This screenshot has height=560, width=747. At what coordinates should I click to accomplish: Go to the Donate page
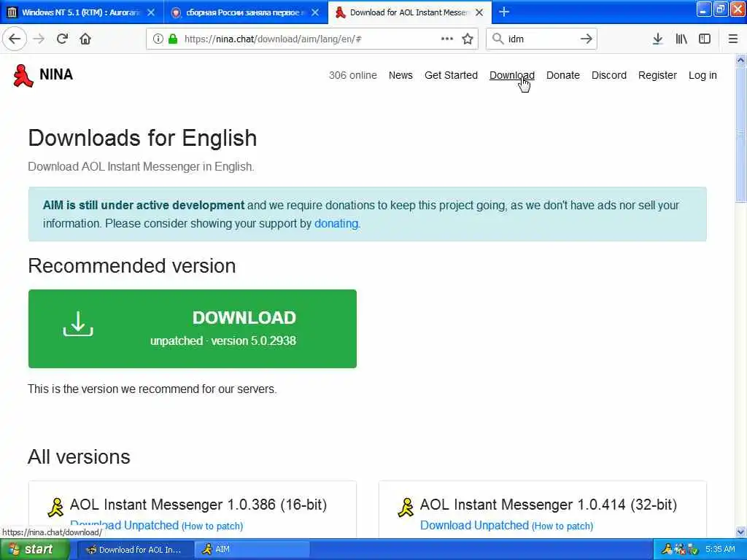(563, 75)
